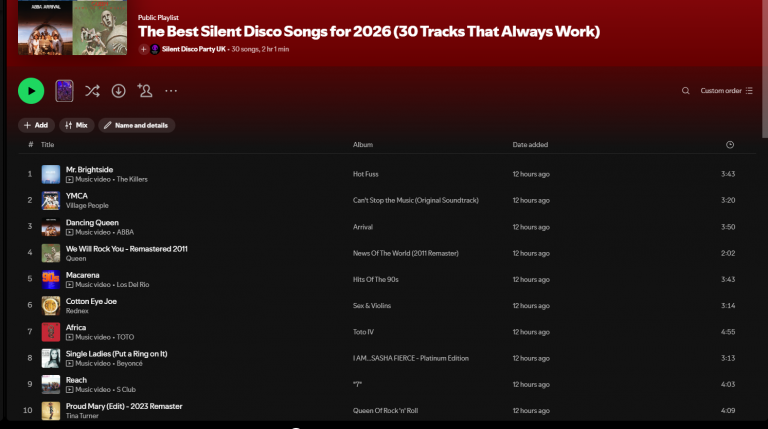Select the Reach track title
The image size is (768, 429).
[76, 380]
